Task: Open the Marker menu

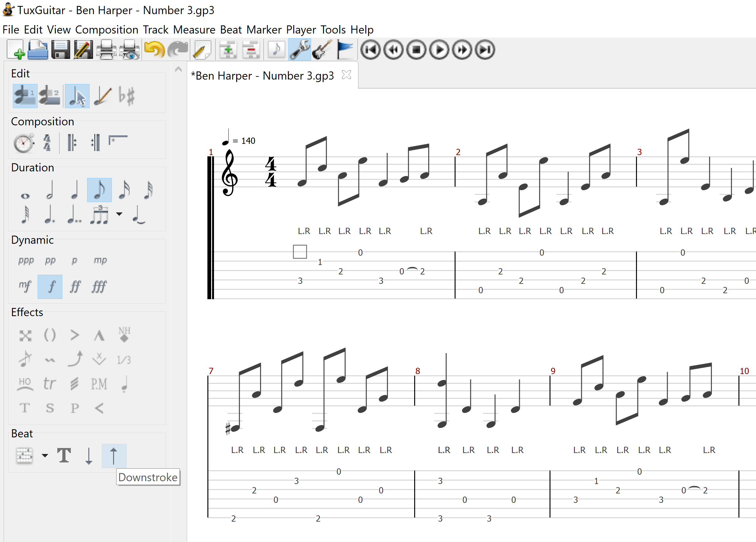Action: click(x=264, y=30)
